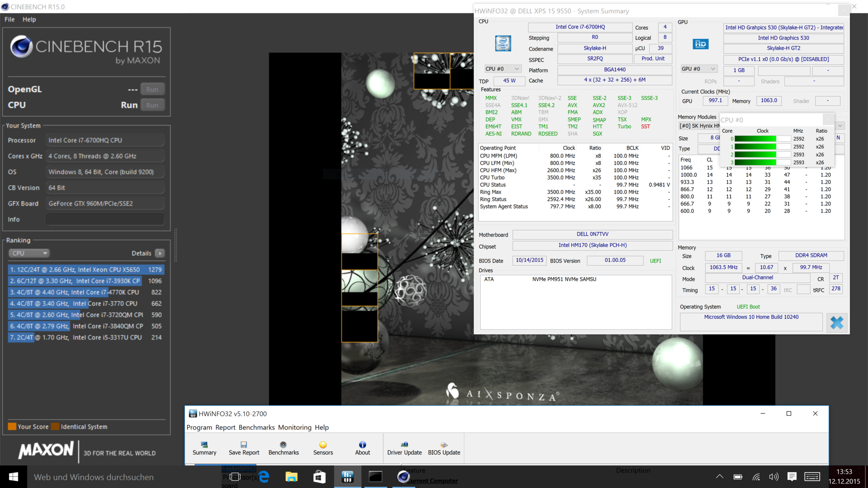
Task: Click the About info icon
Action: 362,448
